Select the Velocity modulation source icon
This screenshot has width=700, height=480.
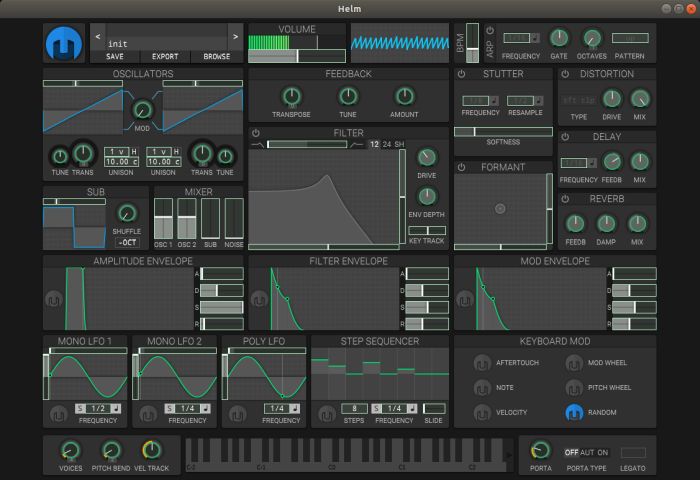pos(482,413)
